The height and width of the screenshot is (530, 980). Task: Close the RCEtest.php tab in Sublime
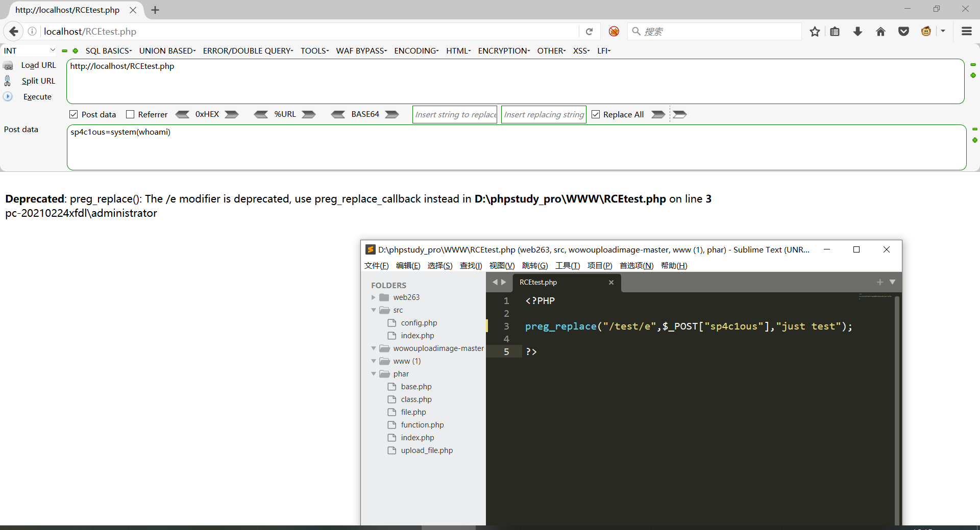611,283
